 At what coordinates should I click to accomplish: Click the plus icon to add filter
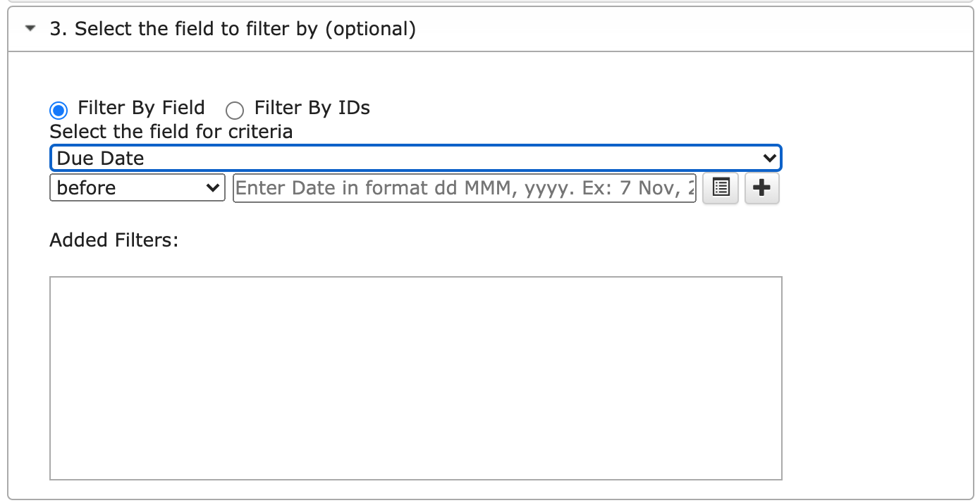[761, 188]
